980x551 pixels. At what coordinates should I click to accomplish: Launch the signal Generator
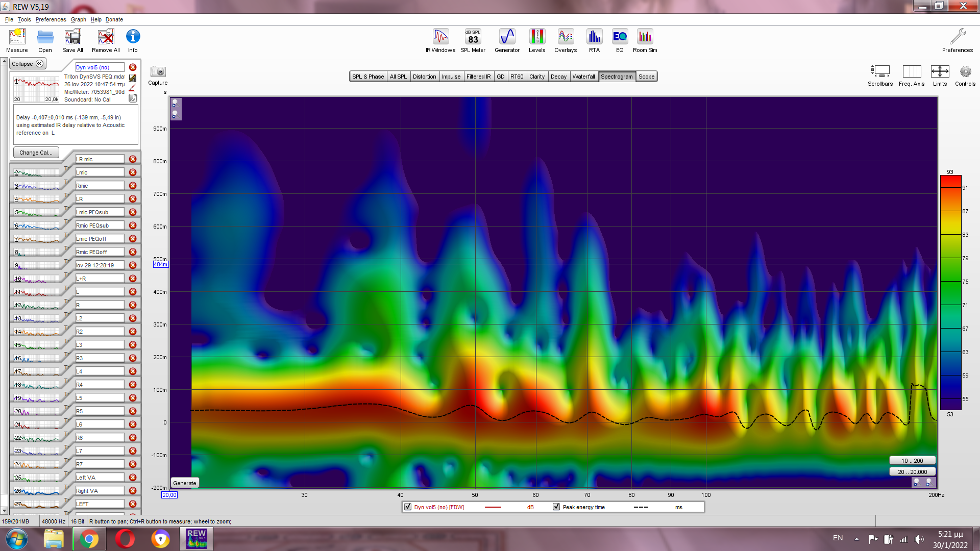[x=507, y=41]
